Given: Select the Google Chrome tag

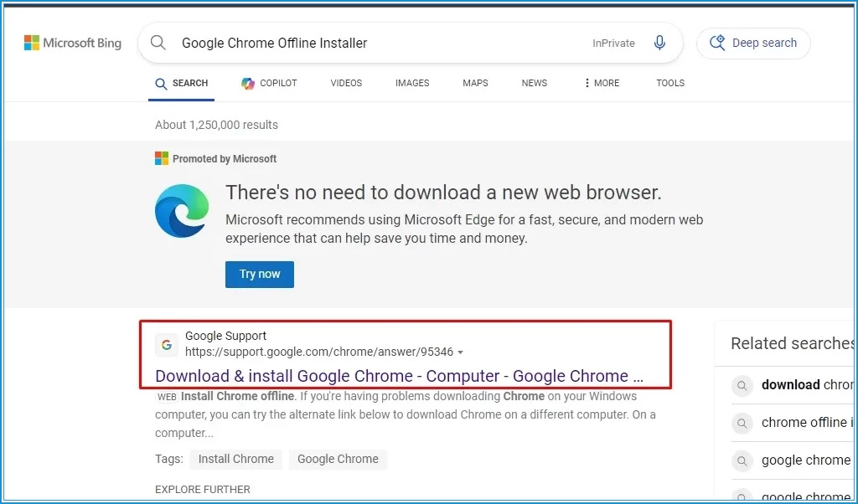Looking at the screenshot, I should click(338, 459).
